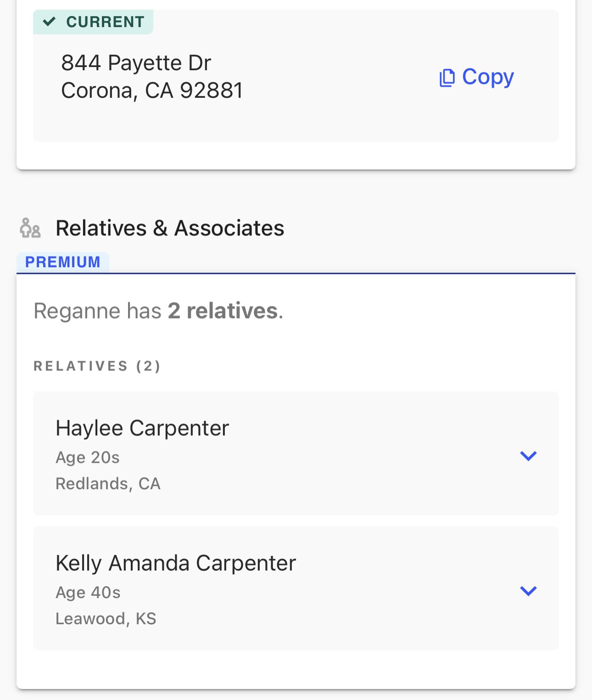
Task: Click the copy clipboard icon
Action: (447, 78)
